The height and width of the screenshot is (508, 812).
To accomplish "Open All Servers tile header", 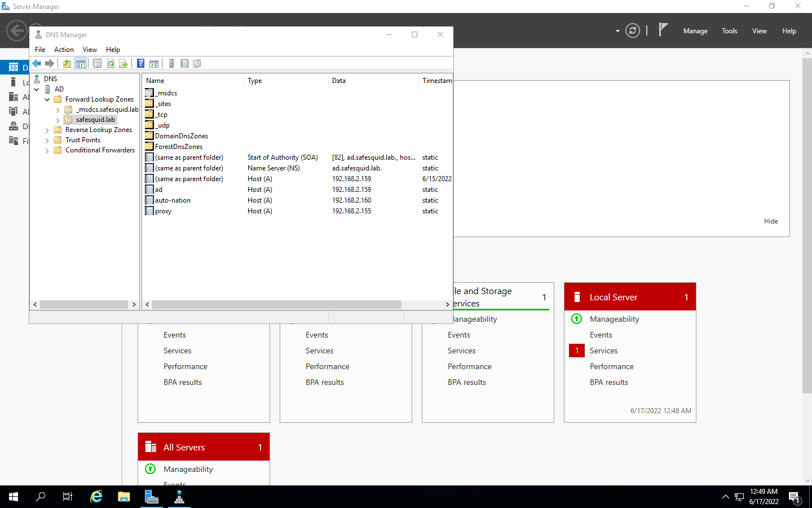I will (x=204, y=447).
